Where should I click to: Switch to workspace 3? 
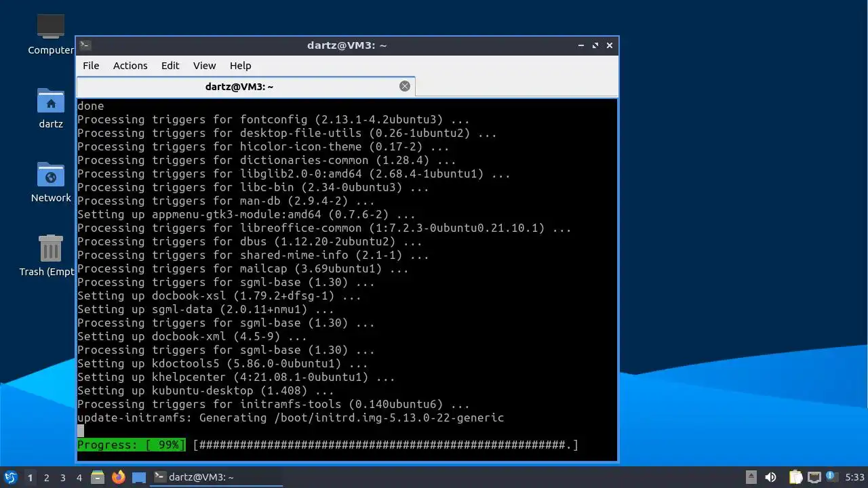point(62,477)
